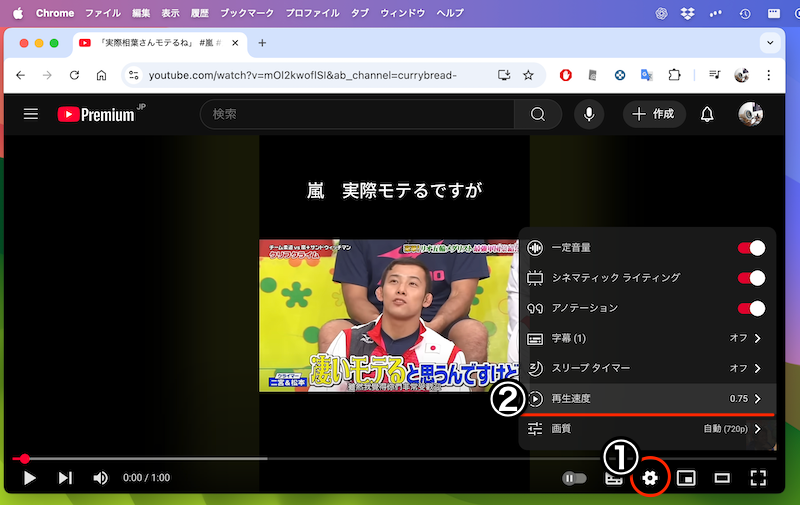The width and height of the screenshot is (800, 505).
Task: Open the タブ menu
Action: coord(360,13)
